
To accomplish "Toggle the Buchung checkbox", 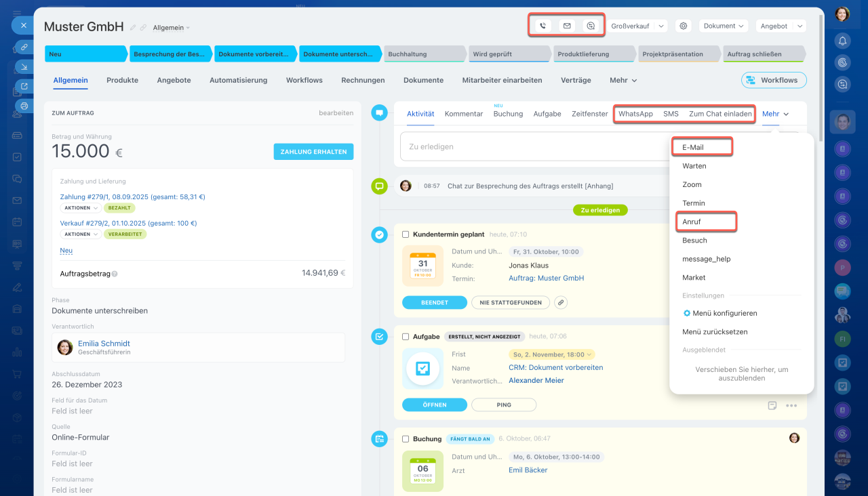I will tap(406, 439).
